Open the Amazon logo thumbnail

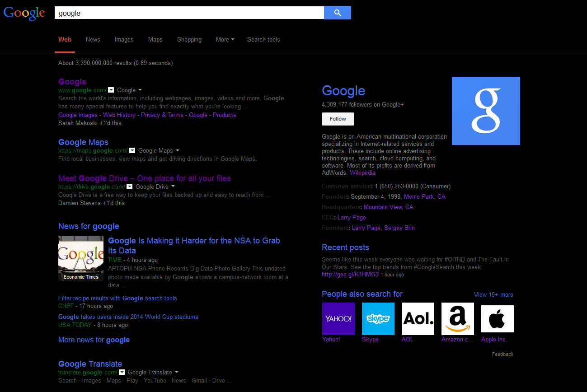(458, 319)
